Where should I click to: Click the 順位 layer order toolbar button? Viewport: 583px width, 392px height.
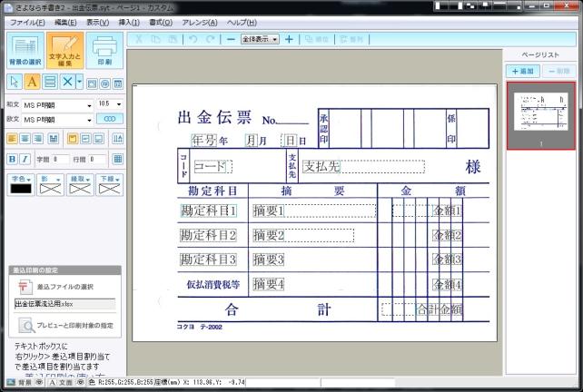point(317,39)
